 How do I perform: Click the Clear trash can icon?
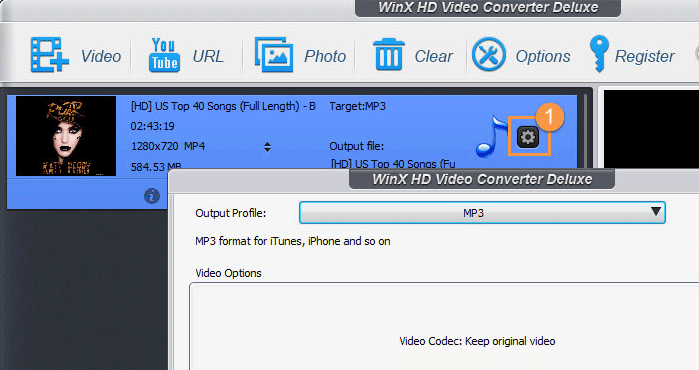pos(388,54)
